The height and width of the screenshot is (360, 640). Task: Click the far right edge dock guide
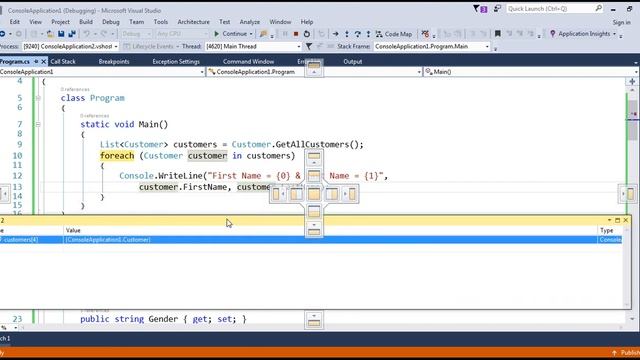(x=629, y=194)
